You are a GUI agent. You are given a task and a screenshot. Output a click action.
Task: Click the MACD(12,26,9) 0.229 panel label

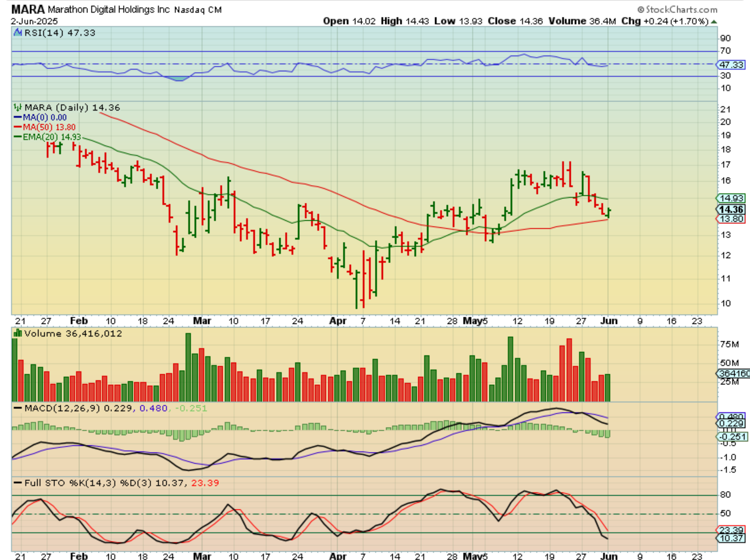[x=78, y=408]
